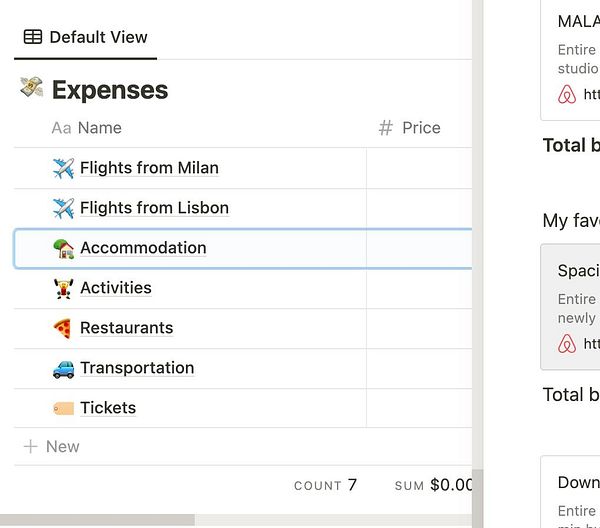
Task: Open the Restaurants page
Action: point(126,328)
